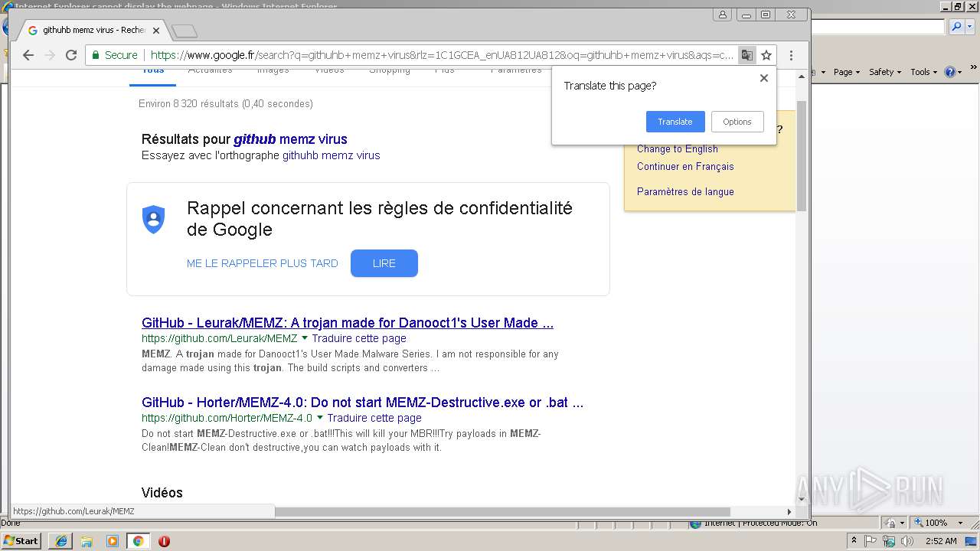Click Traduire cette page for Leurak result

coord(359,338)
